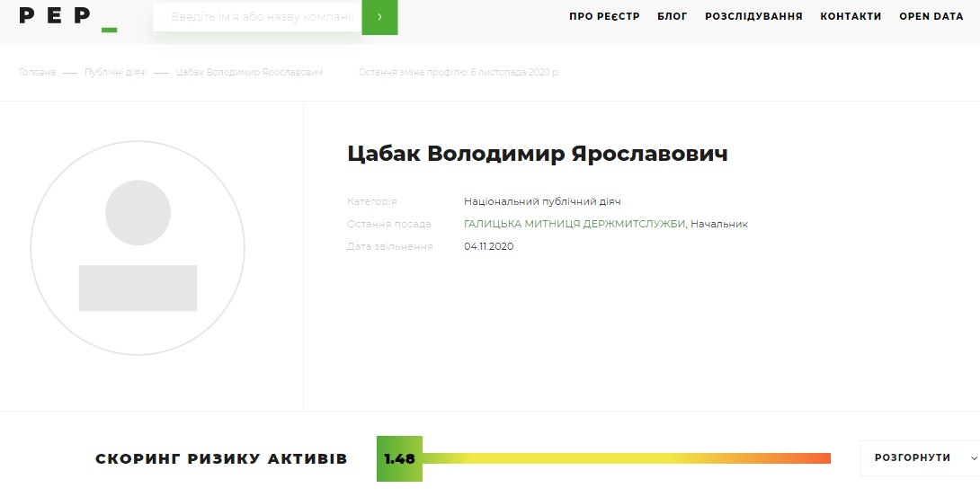Open the ПРО РЕЄСТР menu item
Screen dimensions: 980x497
pos(604,17)
